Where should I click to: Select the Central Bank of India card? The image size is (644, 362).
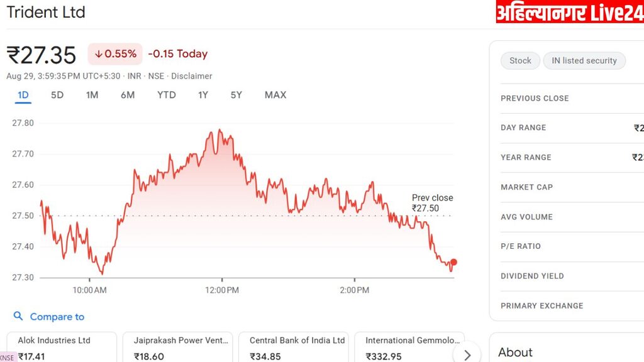tap(293, 348)
